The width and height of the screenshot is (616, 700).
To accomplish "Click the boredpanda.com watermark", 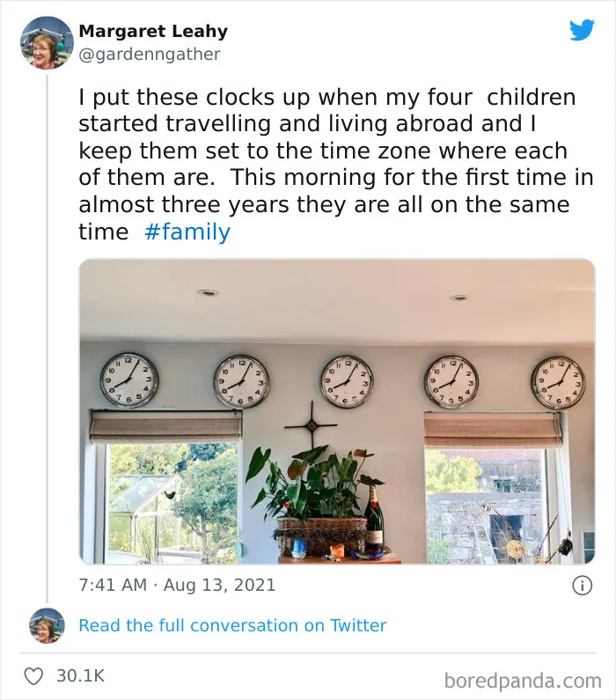I will point(523,682).
